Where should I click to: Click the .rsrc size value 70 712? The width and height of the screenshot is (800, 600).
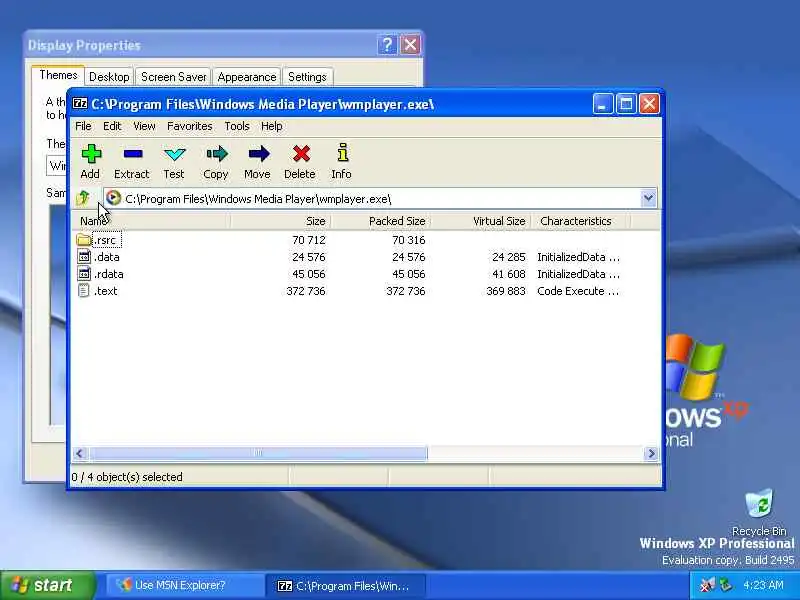coord(309,239)
